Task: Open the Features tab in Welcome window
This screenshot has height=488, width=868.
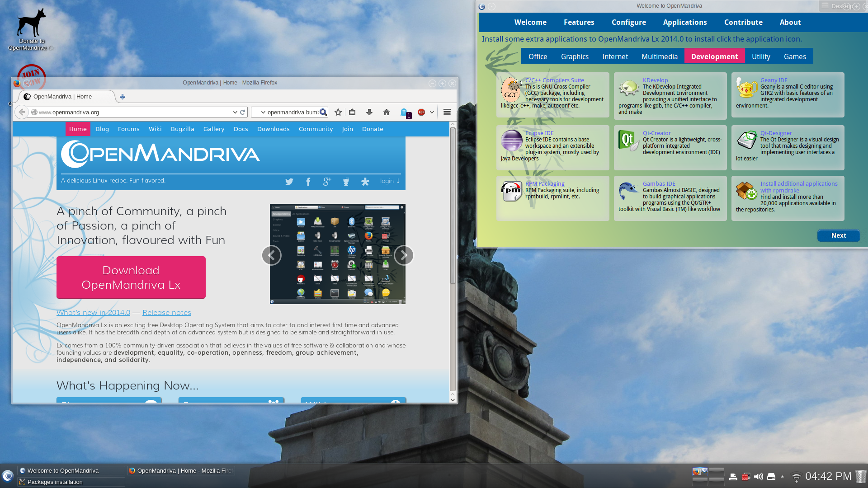Action: (579, 22)
